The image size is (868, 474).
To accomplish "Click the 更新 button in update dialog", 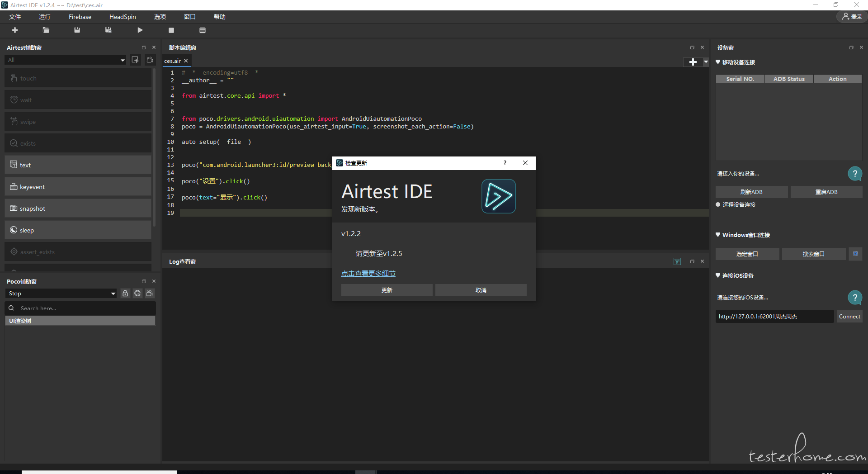I will 387,290.
